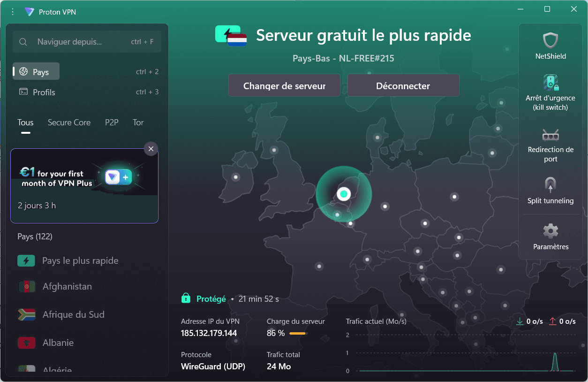The width and height of the screenshot is (588, 382).
Task: Click the Albanie flag icon
Action: [x=26, y=343]
